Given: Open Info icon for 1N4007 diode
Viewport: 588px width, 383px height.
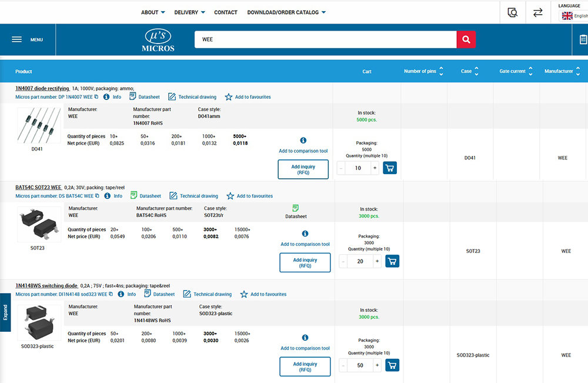Looking at the screenshot, I should click(x=106, y=97).
